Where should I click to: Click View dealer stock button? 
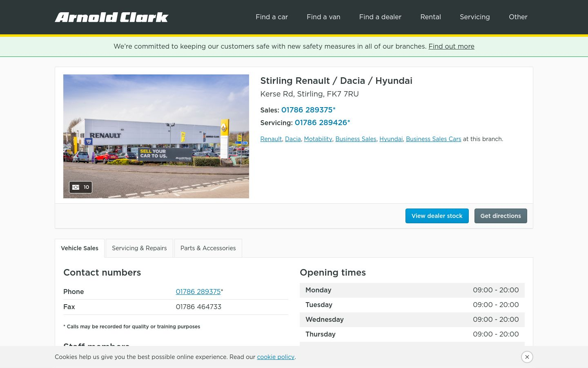(x=437, y=216)
